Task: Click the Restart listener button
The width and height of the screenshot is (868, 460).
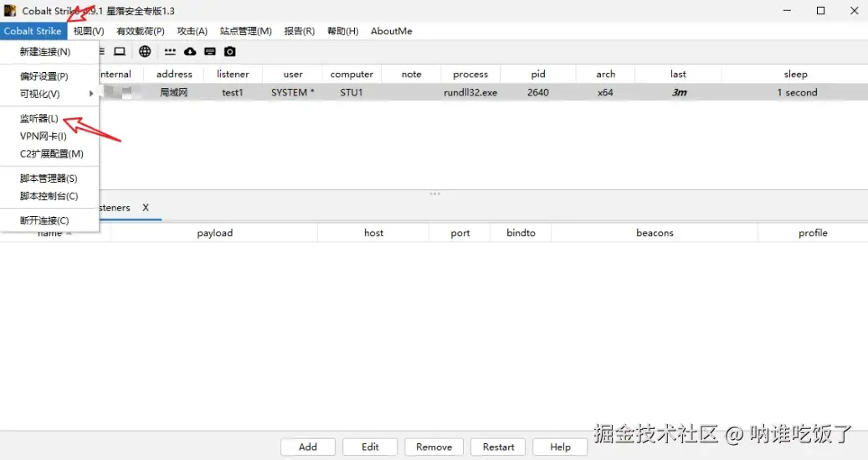Action: pyautogui.click(x=498, y=447)
